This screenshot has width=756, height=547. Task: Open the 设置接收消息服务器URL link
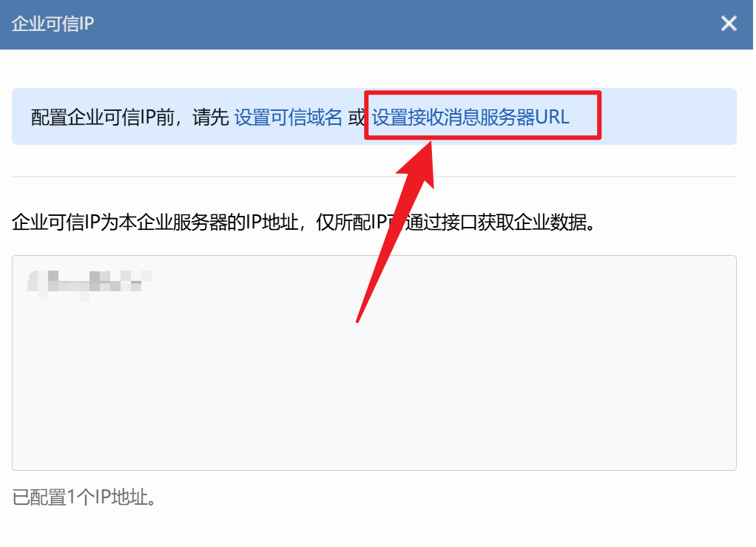coord(470,117)
